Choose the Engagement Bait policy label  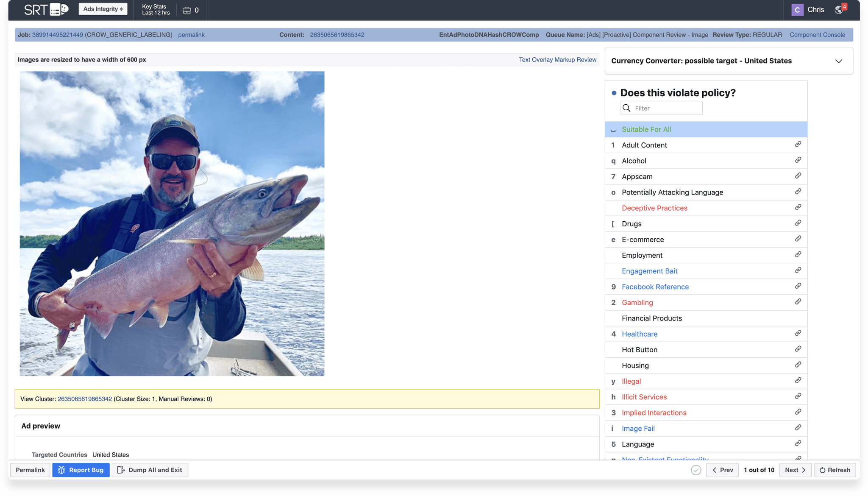[649, 271]
